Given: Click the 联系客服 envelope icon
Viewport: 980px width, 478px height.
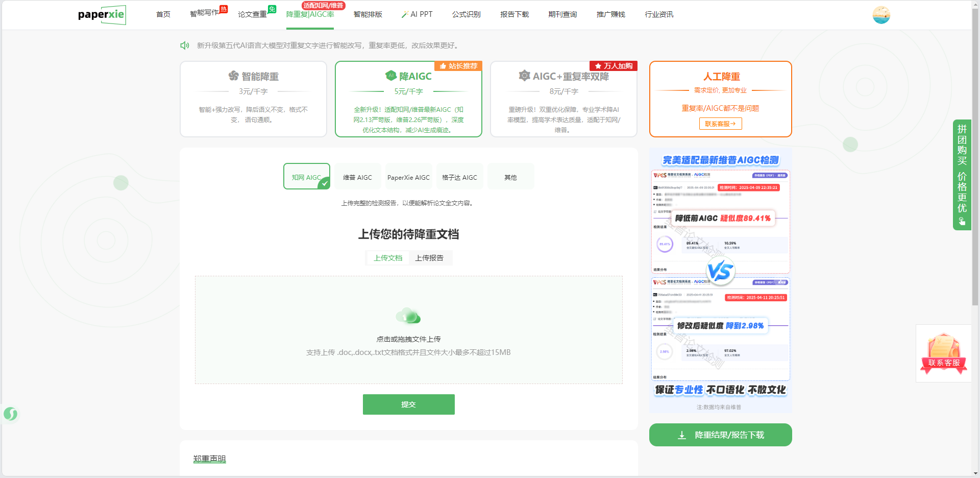Looking at the screenshot, I should (x=944, y=353).
